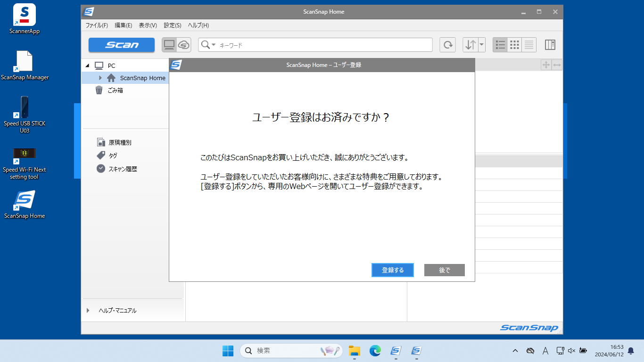Screen dimensions: 644x362
Task: Switch to list view mode
Action: point(500,45)
